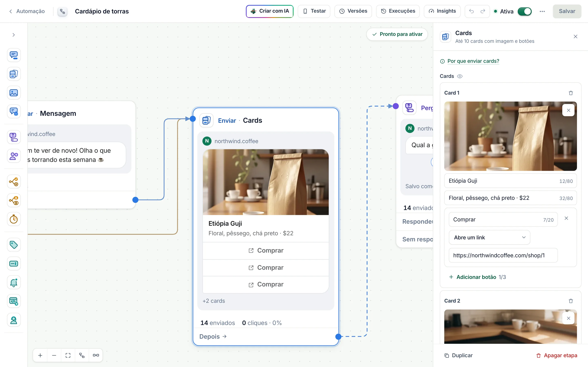Expand the collapsed left sidebar chevron
Image resolution: width=588 pixels, height=367 pixels.
click(x=14, y=35)
